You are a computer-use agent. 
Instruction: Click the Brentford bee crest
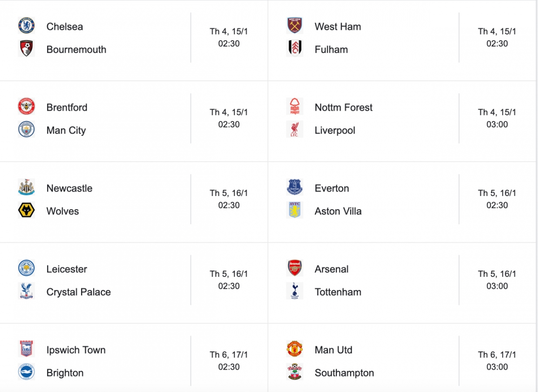point(26,106)
